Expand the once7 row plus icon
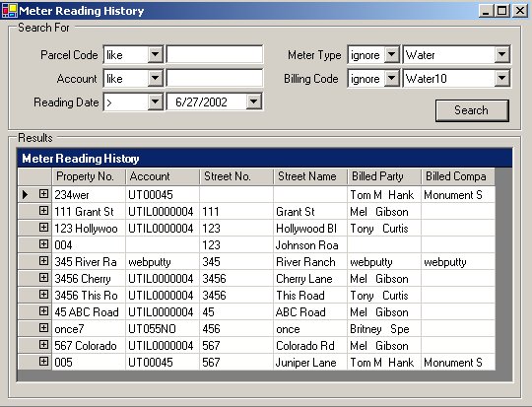Viewport: 532px width, 407px height. pyautogui.click(x=43, y=328)
